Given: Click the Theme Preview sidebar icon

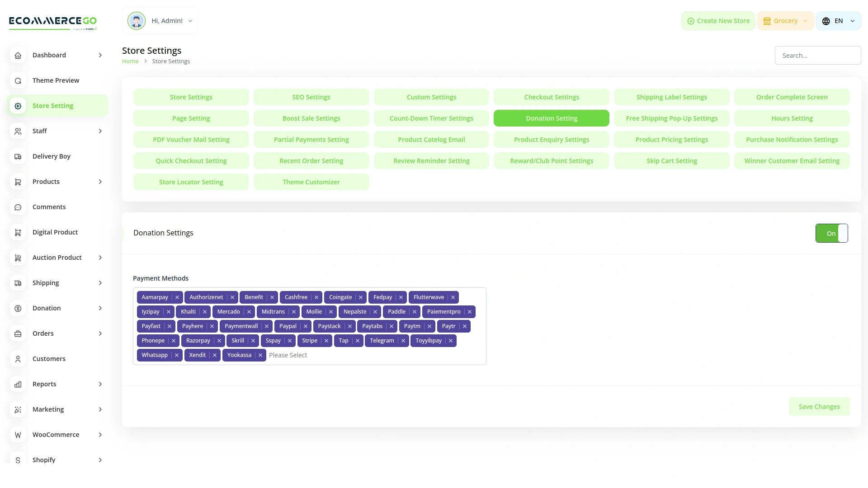Looking at the screenshot, I should (x=18, y=80).
